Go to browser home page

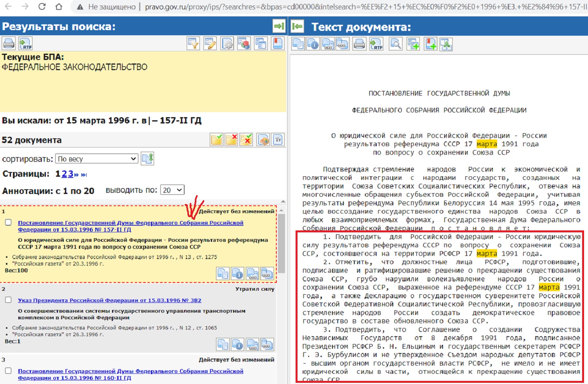pyautogui.click(x=58, y=7)
